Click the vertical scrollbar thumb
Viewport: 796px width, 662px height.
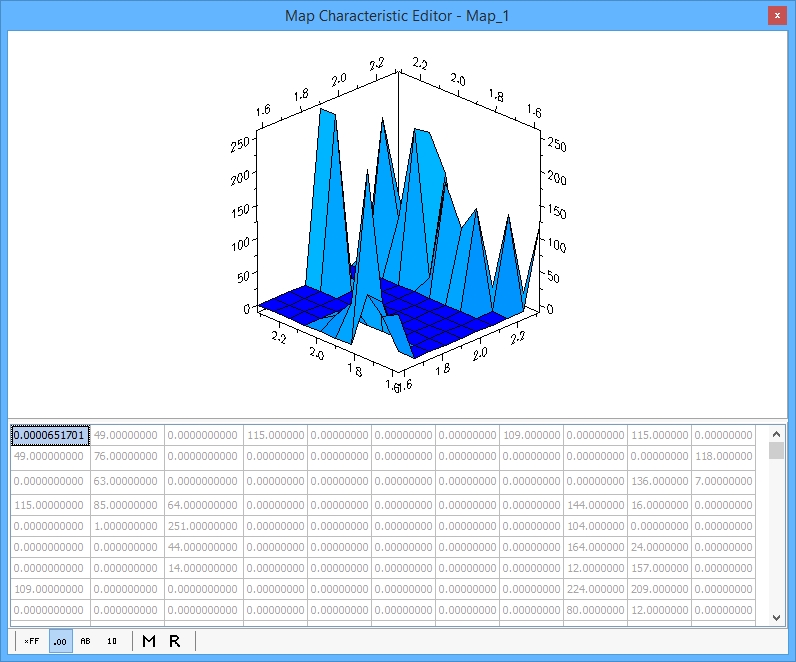click(777, 451)
